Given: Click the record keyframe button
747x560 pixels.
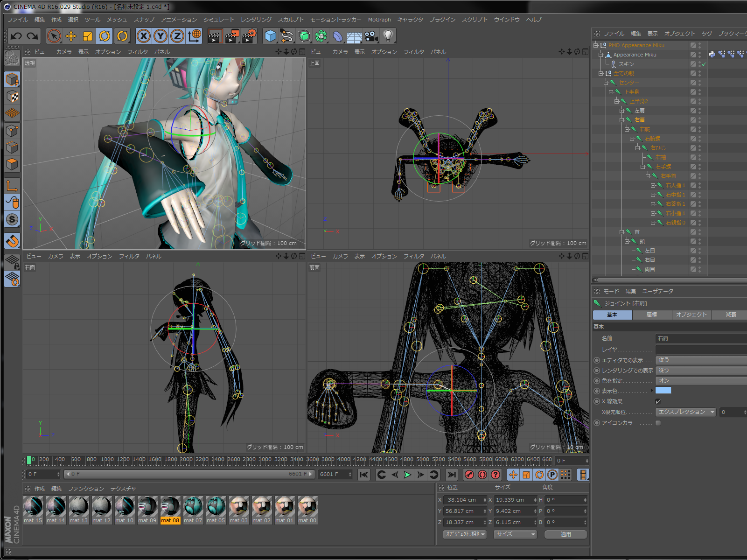Looking at the screenshot, I should 469,475.
